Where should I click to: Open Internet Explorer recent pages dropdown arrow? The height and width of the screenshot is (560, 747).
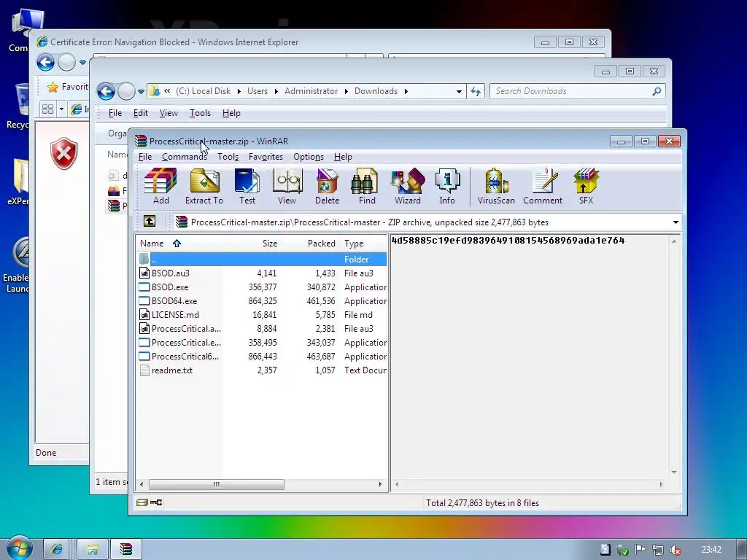point(83,63)
